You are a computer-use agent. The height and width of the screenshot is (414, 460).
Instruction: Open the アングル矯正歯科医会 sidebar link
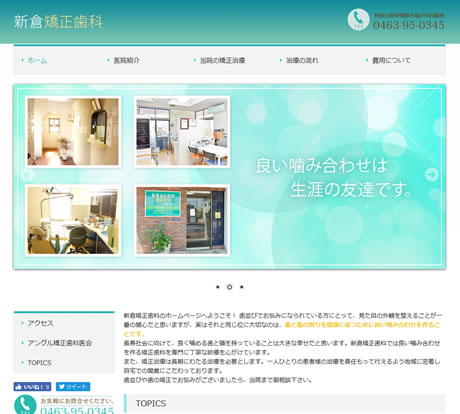pyautogui.click(x=60, y=343)
